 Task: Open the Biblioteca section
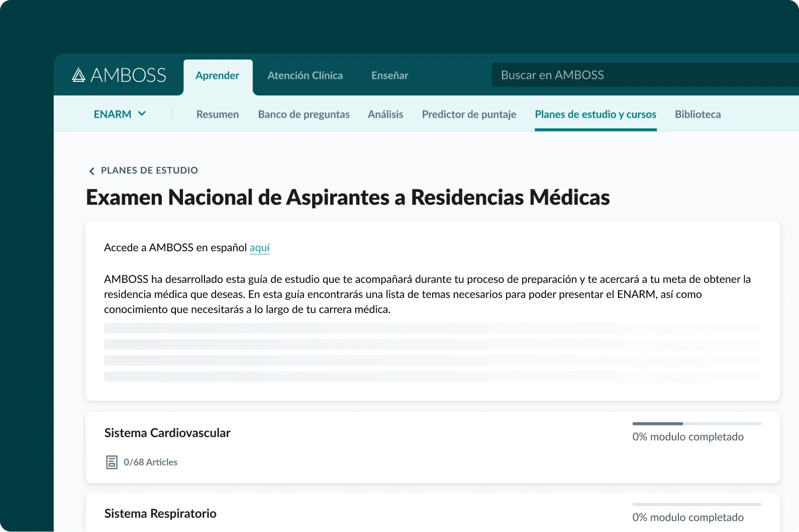698,115
